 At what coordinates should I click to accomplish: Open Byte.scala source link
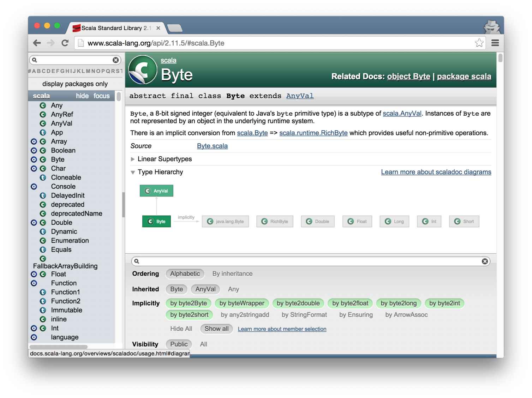(x=212, y=146)
